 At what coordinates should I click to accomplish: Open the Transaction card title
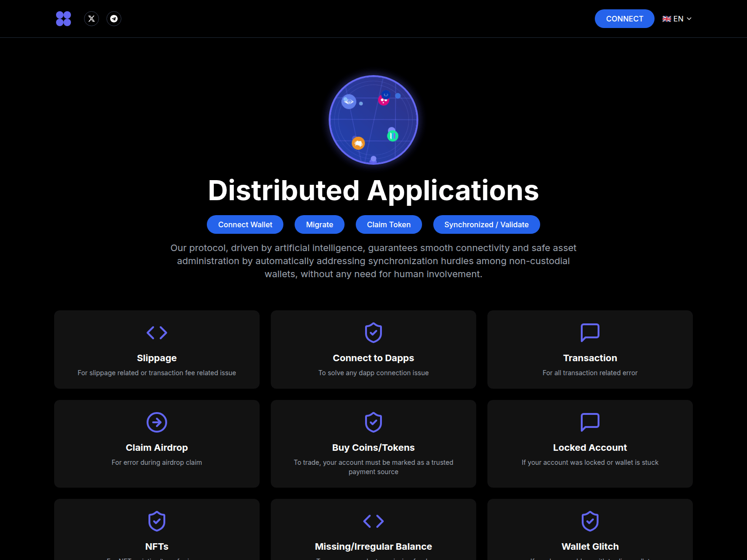tap(590, 358)
